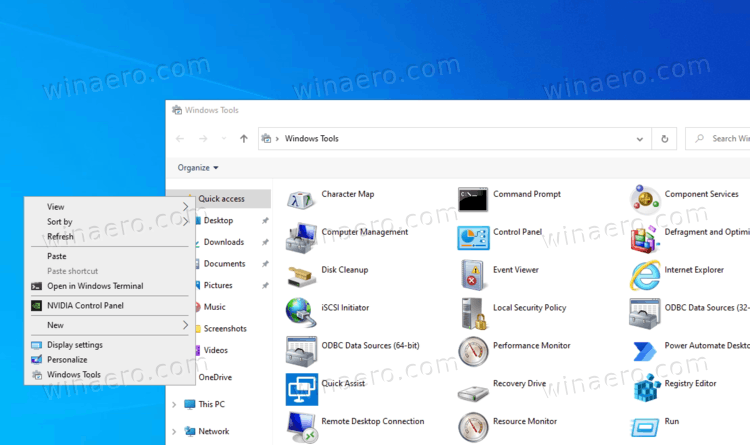Expand the View submenu in context menu

(x=186, y=206)
